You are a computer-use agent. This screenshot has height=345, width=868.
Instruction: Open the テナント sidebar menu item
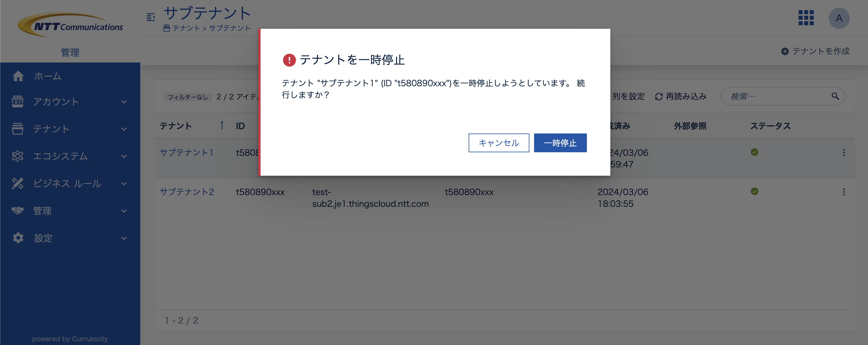(70, 129)
